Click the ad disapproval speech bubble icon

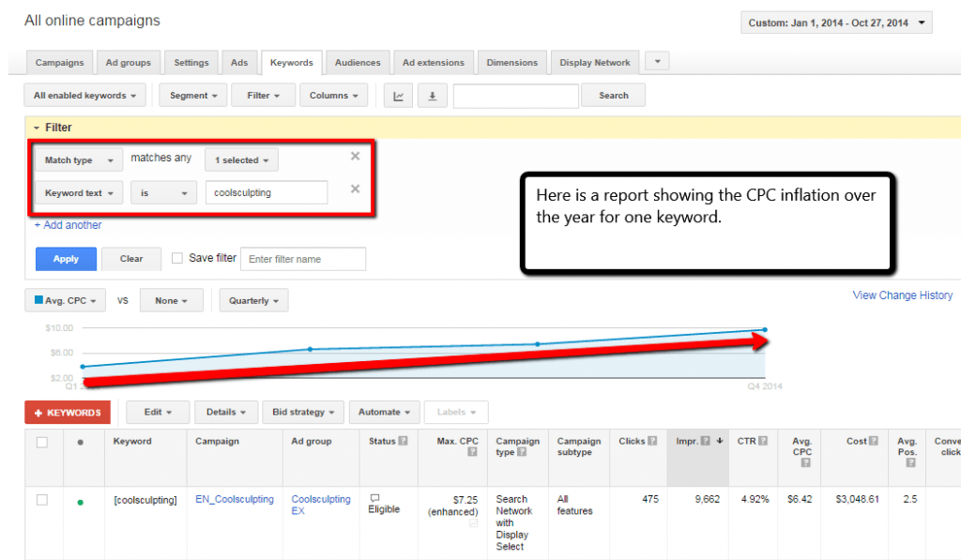(x=374, y=498)
